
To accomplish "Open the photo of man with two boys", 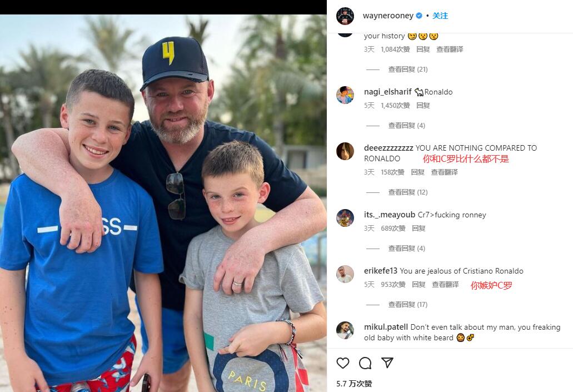I will coord(163,203).
